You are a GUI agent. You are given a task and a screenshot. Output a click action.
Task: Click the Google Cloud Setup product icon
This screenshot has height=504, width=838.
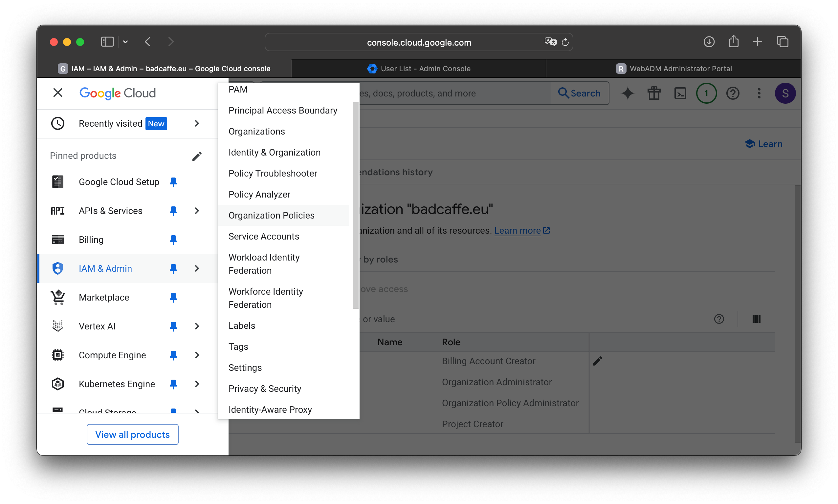pyautogui.click(x=58, y=182)
